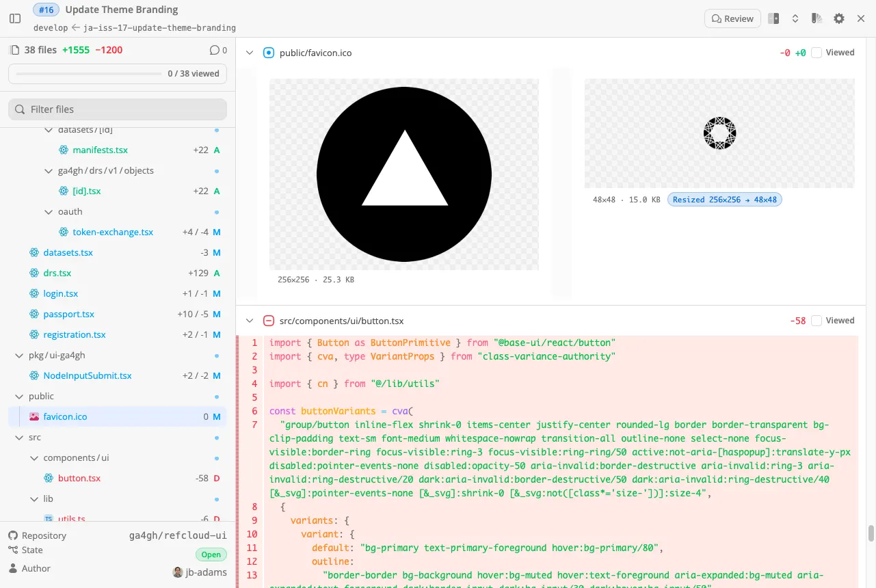
Task: Open the color theme swatches icon
Action: point(817,19)
